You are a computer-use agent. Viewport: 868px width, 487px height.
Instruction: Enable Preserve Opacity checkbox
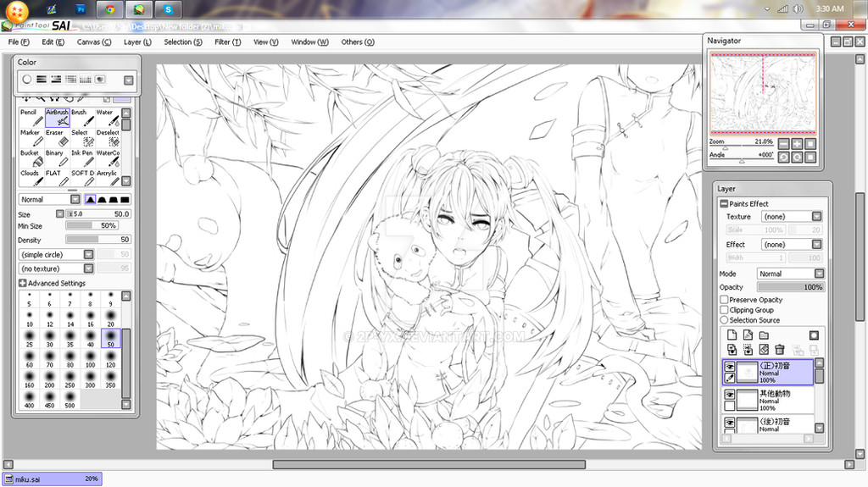(x=724, y=299)
